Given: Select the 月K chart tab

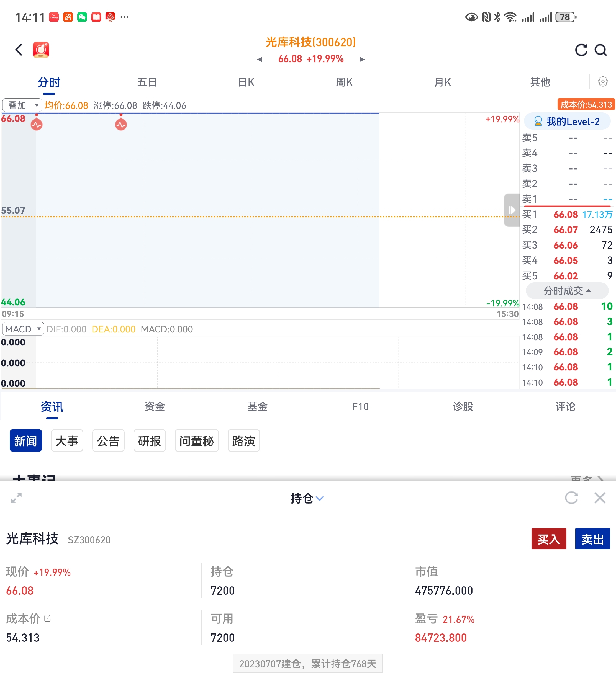Looking at the screenshot, I should 442,82.
